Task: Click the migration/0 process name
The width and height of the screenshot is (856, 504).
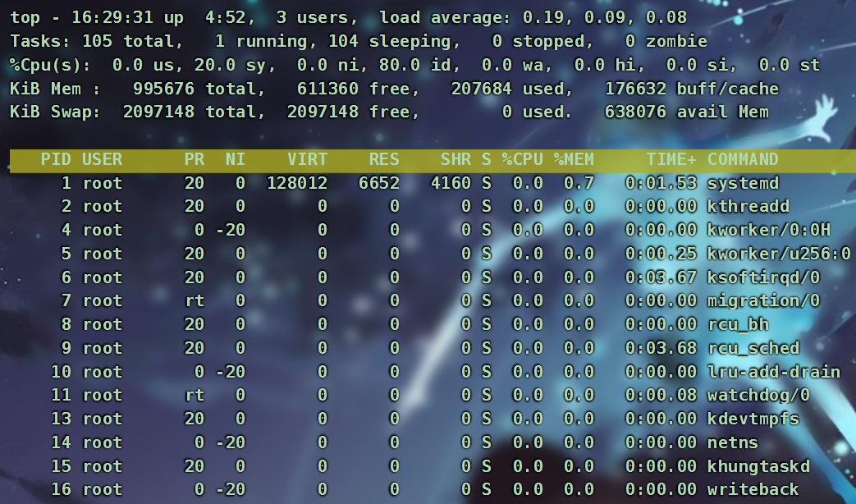Action: pyautogui.click(x=763, y=301)
